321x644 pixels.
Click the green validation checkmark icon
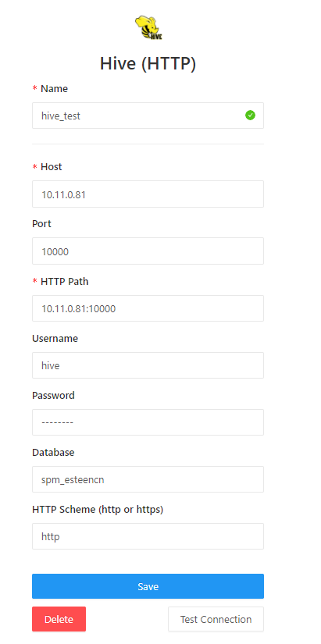point(250,116)
